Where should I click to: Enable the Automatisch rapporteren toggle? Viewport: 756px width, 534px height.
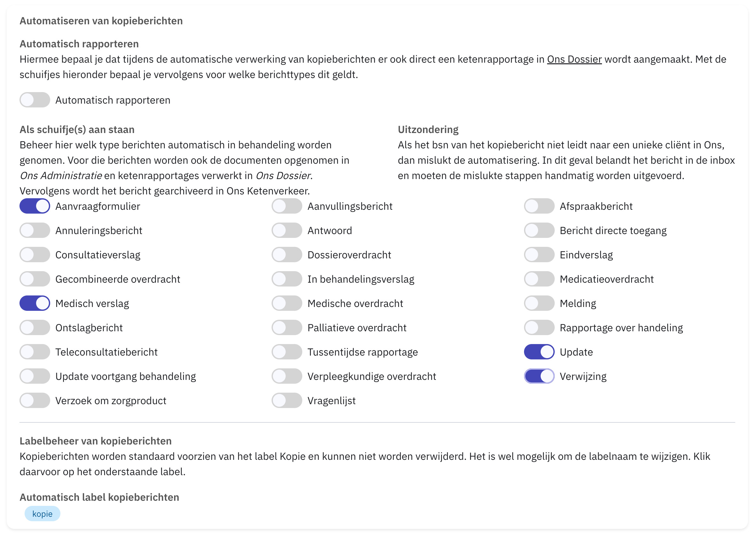[35, 100]
